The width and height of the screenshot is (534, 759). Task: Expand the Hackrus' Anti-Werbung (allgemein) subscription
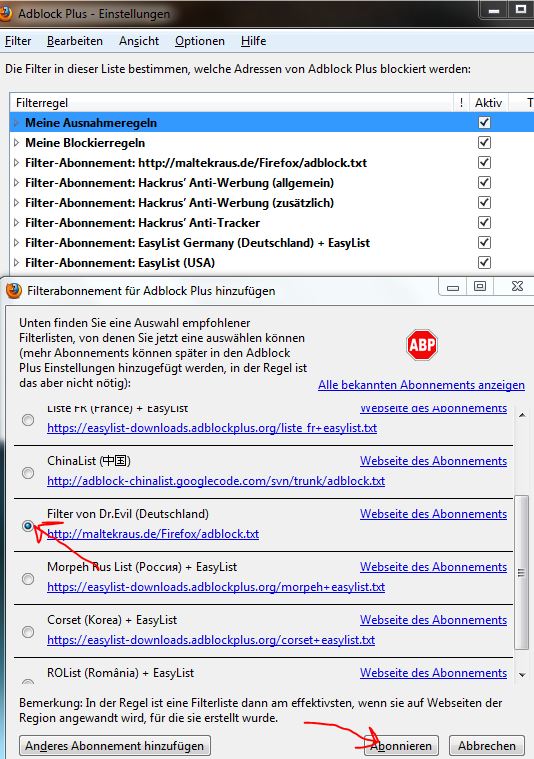[16, 183]
